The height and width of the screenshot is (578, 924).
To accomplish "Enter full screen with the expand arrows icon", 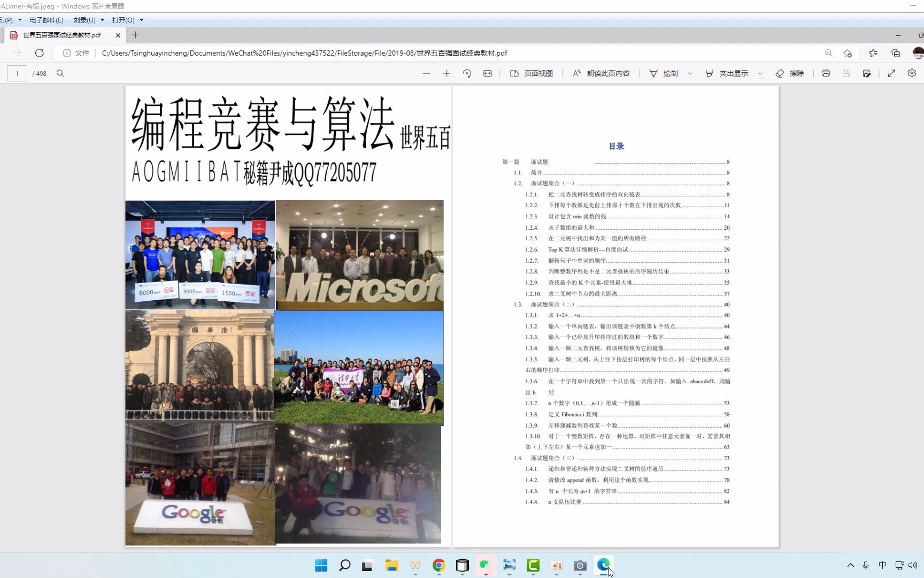I will click(891, 73).
